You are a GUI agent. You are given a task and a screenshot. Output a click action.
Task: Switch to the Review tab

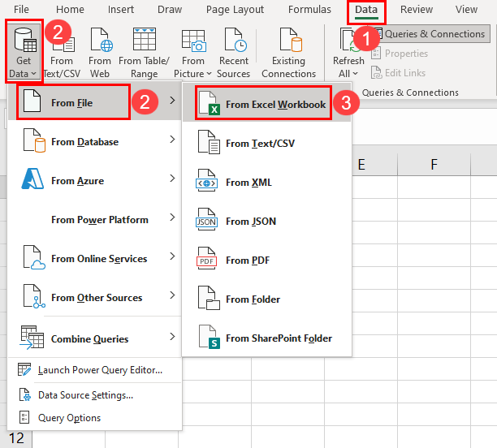tap(417, 10)
